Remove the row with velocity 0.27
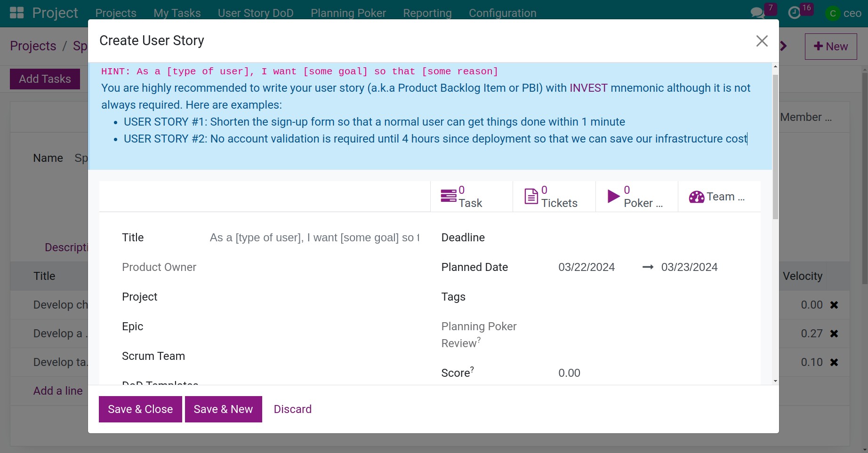Viewport: 868px width, 453px height. tap(834, 334)
